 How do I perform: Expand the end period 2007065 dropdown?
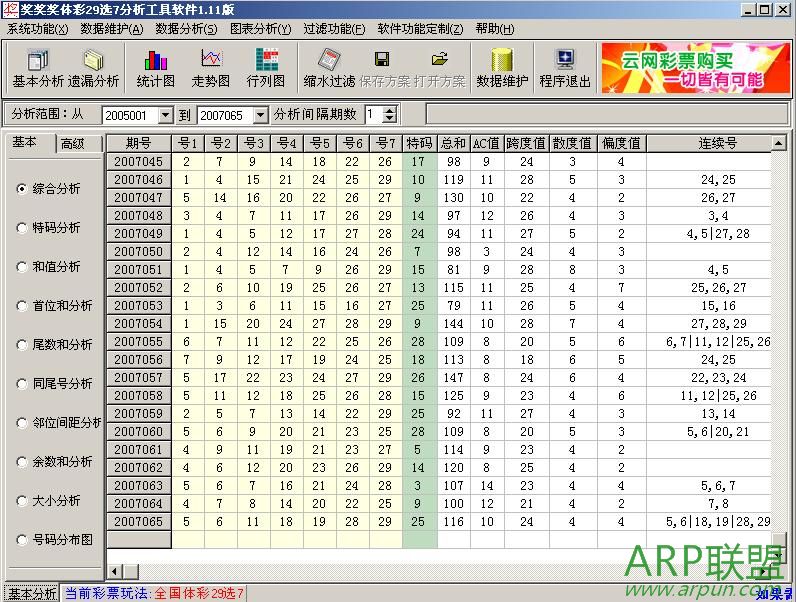click(260, 116)
